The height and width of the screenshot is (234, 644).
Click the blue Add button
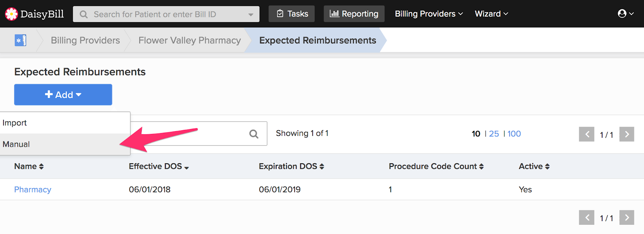(x=63, y=94)
